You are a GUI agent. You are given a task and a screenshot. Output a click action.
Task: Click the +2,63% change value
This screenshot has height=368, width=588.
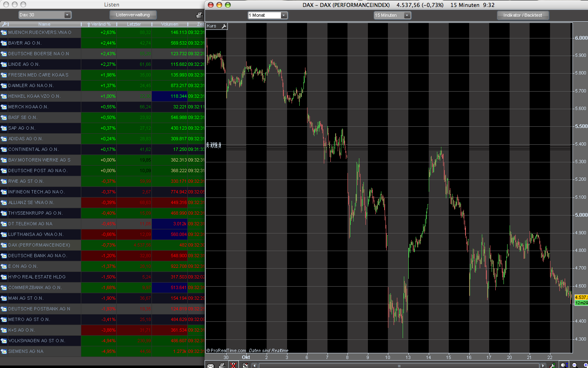pos(108,32)
